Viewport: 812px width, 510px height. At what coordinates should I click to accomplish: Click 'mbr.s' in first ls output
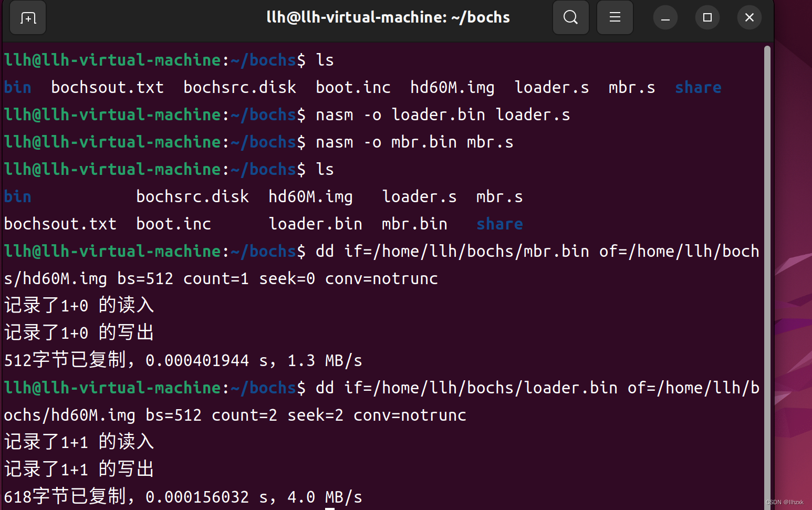(x=632, y=87)
